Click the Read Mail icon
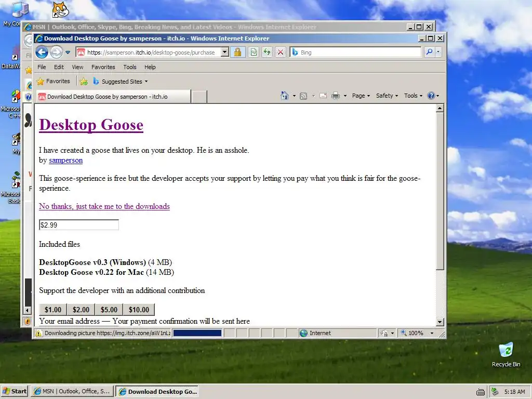532x399 pixels. [x=323, y=96]
